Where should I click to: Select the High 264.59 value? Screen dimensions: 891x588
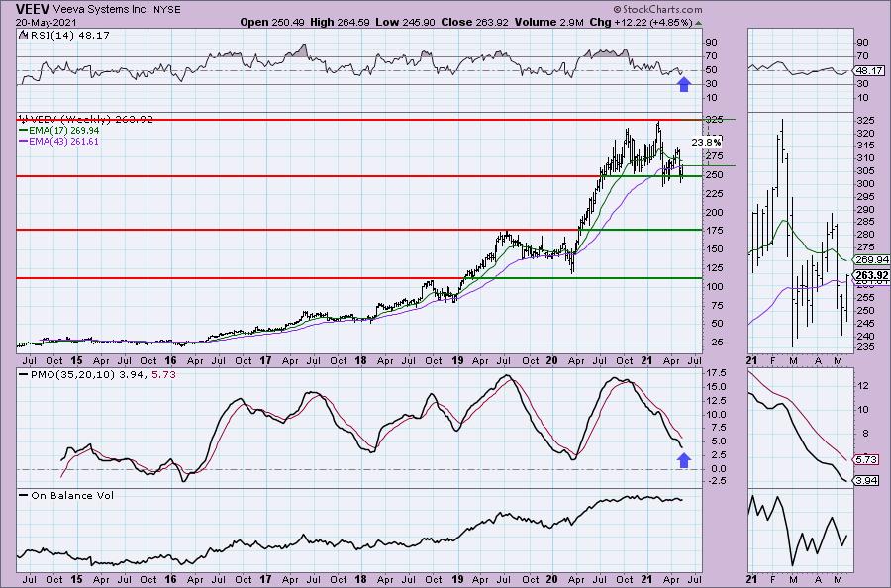340,22
